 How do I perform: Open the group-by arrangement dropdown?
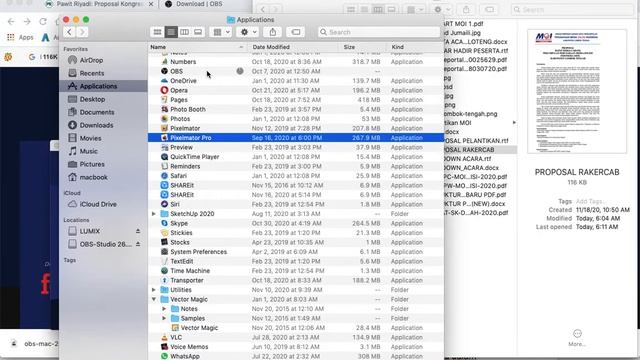[x=221, y=32]
